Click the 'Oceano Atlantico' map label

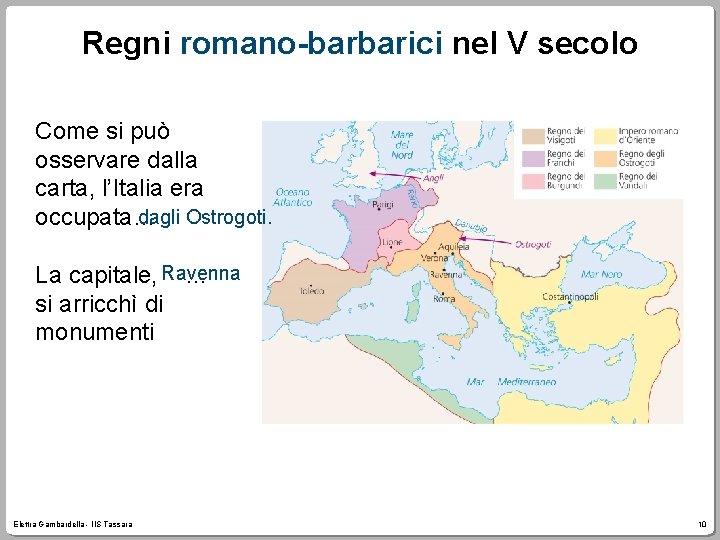click(x=292, y=197)
